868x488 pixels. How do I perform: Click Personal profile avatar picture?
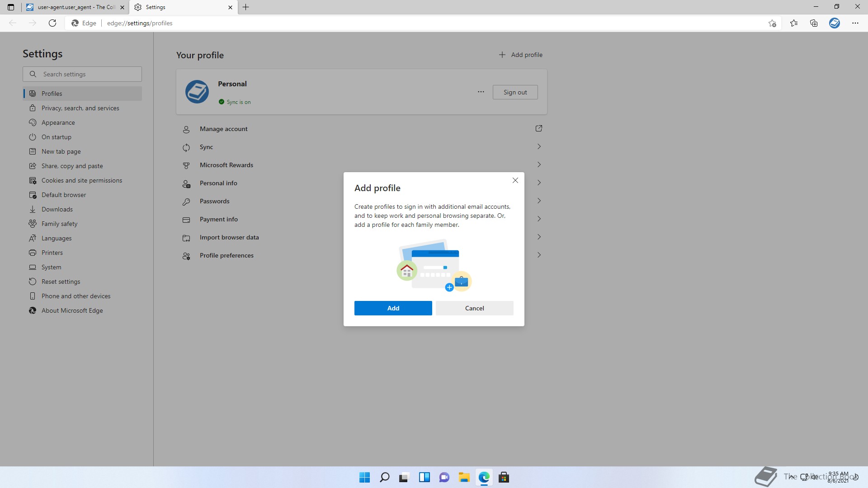point(197,92)
